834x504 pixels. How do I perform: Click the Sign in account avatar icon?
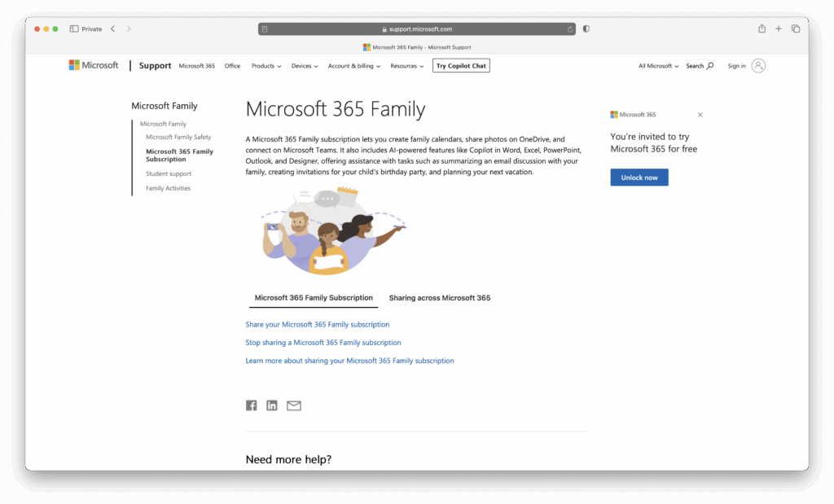point(758,66)
